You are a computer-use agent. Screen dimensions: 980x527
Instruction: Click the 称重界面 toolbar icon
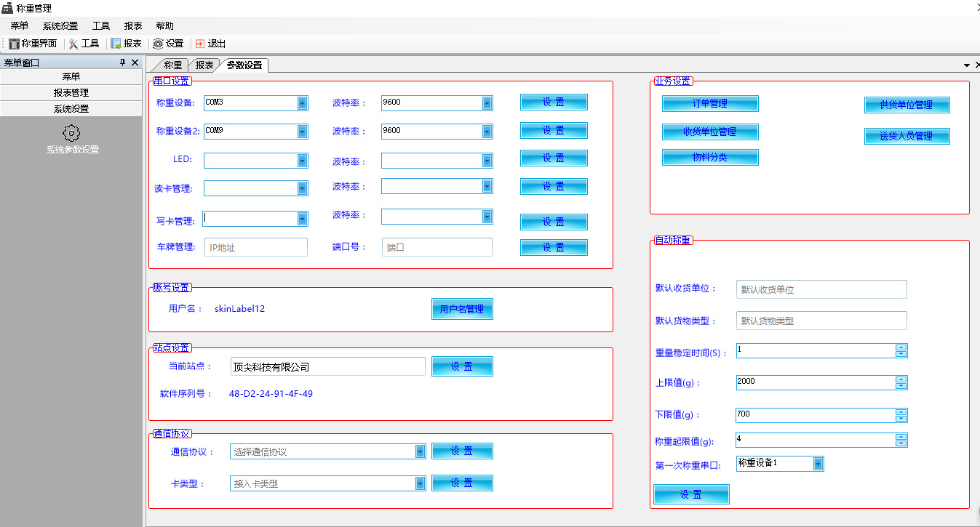pos(14,44)
